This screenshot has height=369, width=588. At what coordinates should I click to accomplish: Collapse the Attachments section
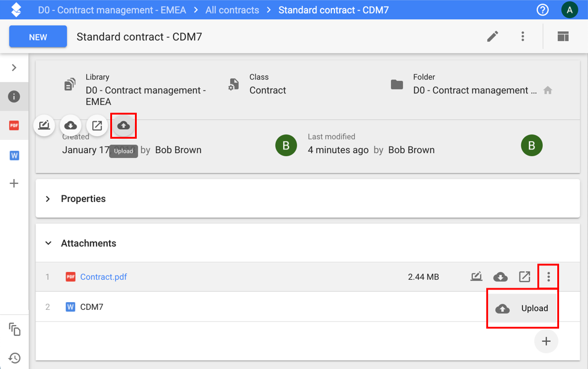(48, 243)
